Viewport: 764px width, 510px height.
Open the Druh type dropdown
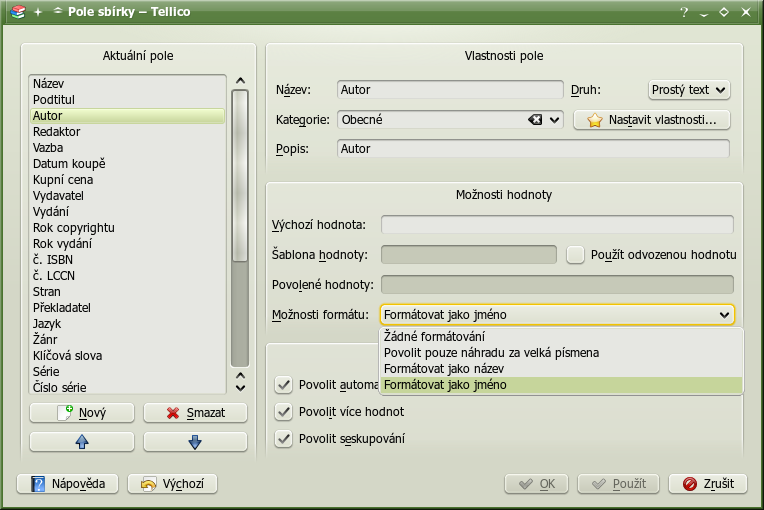pyautogui.click(x=689, y=90)
